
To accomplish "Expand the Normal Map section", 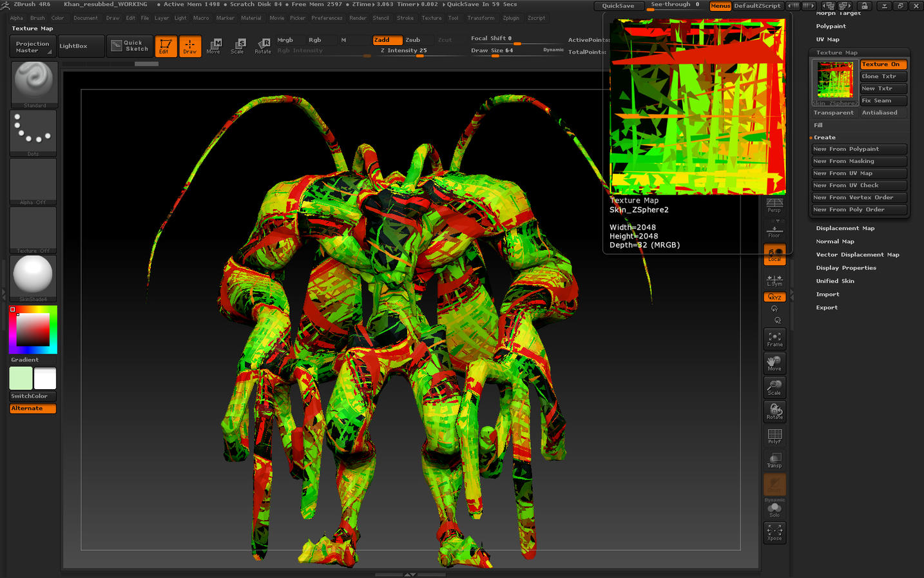I will pyautogui.click(x=834, y=241).
